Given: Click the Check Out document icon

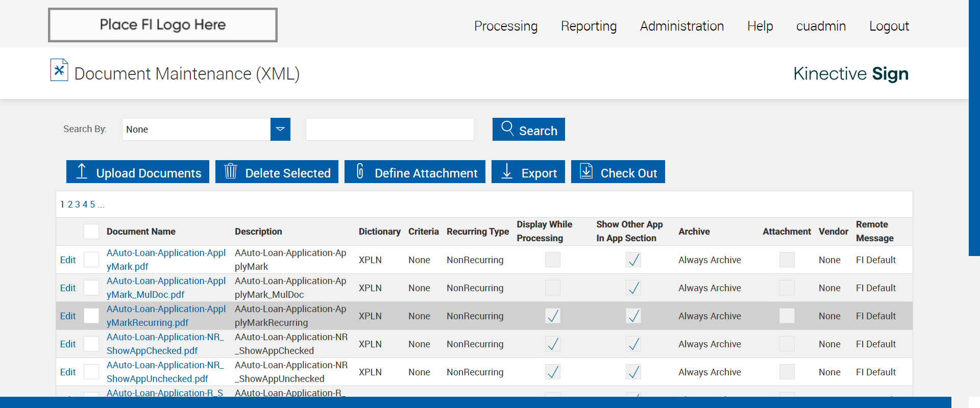Looking at the screenshot, I should click(586, 171).
